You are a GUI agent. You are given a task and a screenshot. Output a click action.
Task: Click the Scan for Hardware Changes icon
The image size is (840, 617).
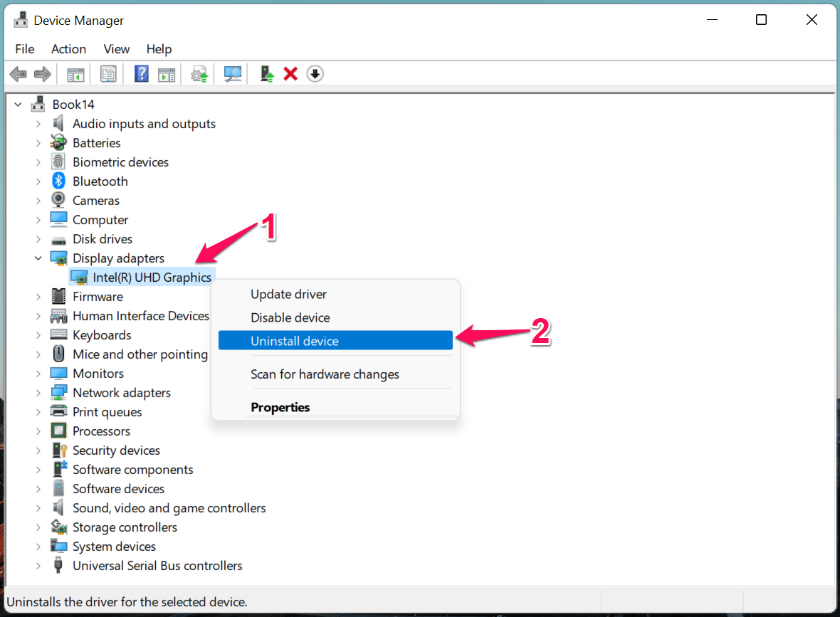(x=233, y=73)
